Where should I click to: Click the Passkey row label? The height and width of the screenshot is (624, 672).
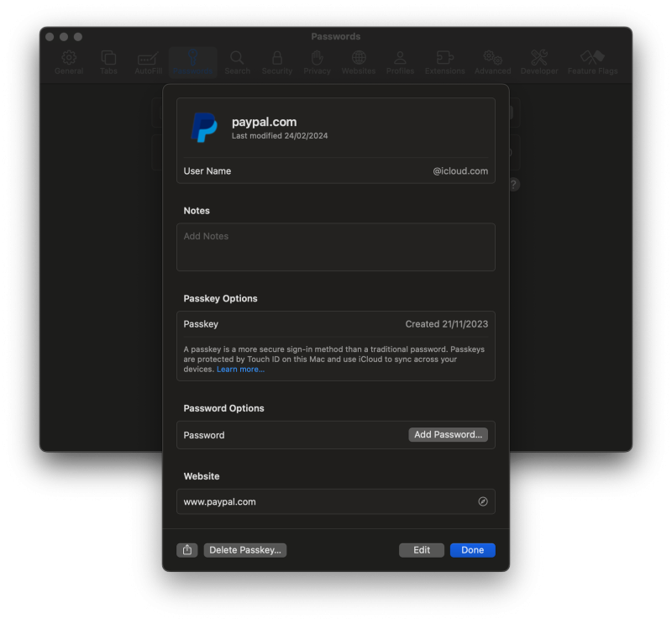coord(201,324)
